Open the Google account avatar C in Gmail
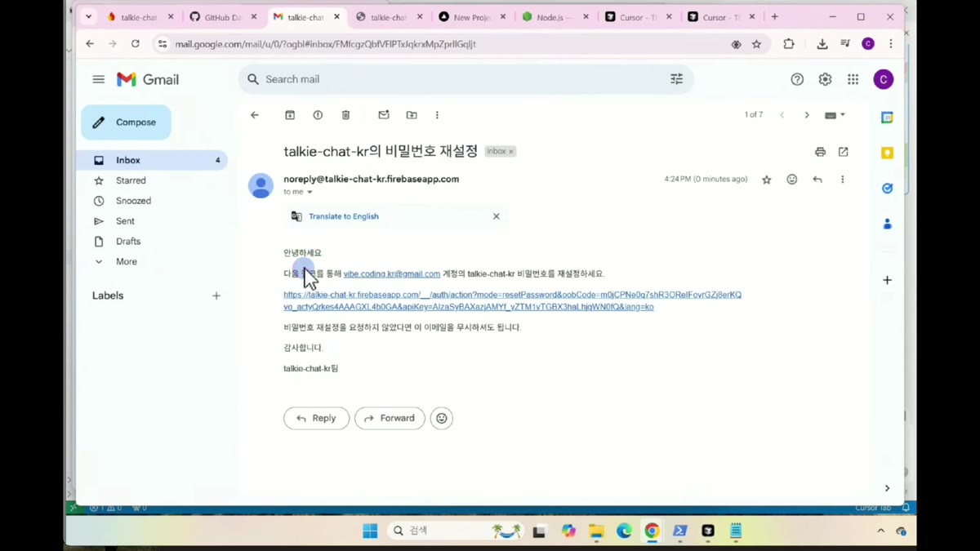The width and height of the screenshot is (980, 551). point(883,79)
